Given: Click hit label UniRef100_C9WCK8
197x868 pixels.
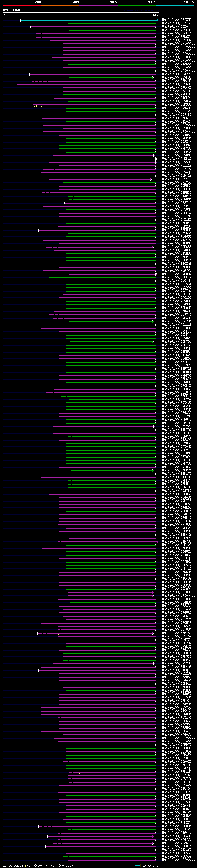Looking at the screenshot, I should (177, 88).
